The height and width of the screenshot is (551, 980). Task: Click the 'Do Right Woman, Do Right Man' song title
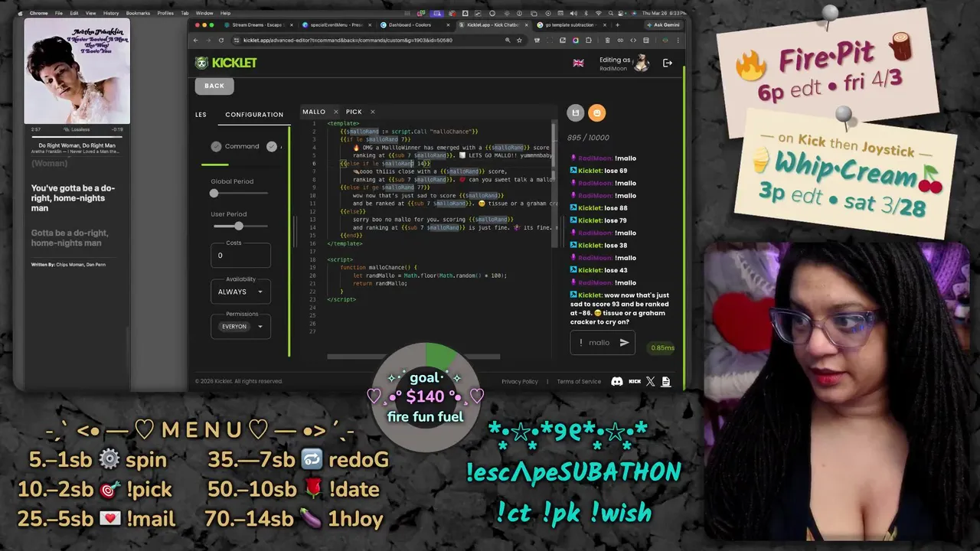[77, 145]
